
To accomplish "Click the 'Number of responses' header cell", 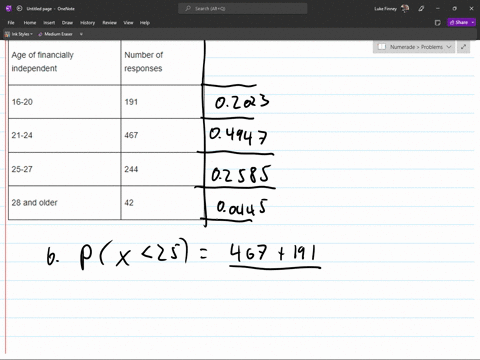I will click(x=162, y=62).
